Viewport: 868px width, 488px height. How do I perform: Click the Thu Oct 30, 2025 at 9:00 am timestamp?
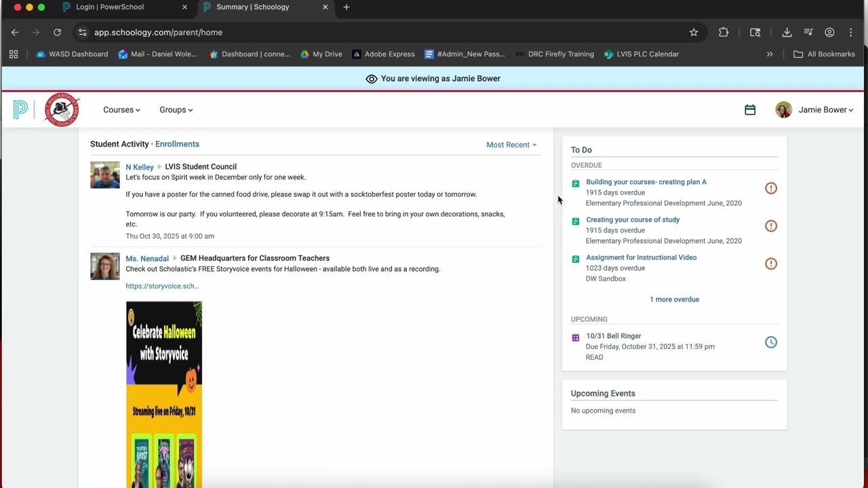click(x=170, y=236)
